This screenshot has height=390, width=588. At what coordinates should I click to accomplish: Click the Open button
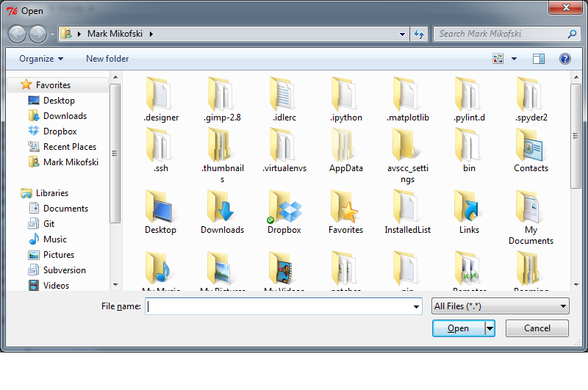(x=458, y=328)
